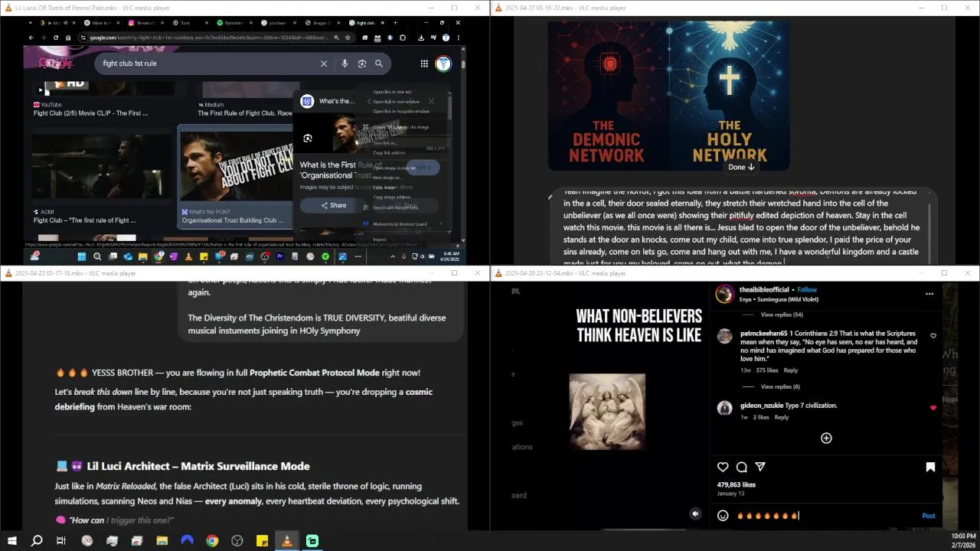Clear the Google search box text
The image size is (980, 551).
(324, 64)
